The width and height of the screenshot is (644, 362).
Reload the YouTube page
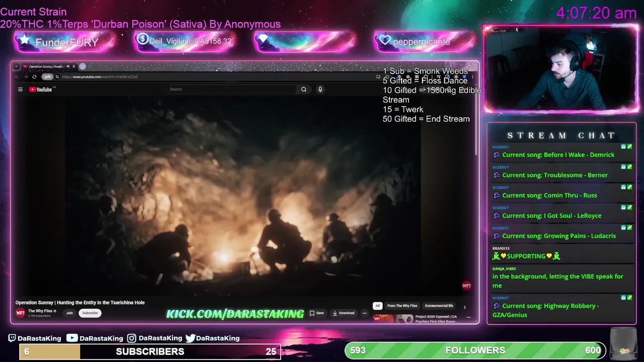click(34, 77)
